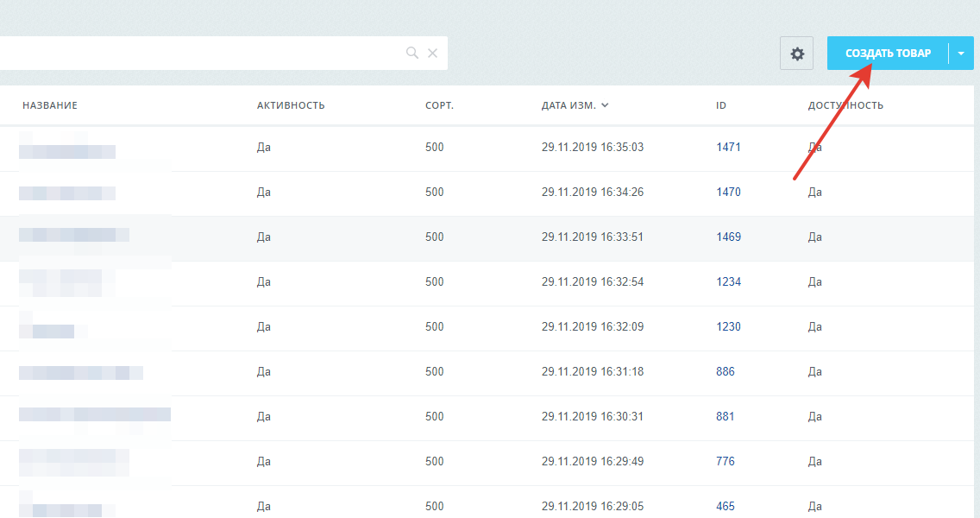Select the Активность value Да in row 1234
Viewport: 980px width, 518px height.
(264, 283)
